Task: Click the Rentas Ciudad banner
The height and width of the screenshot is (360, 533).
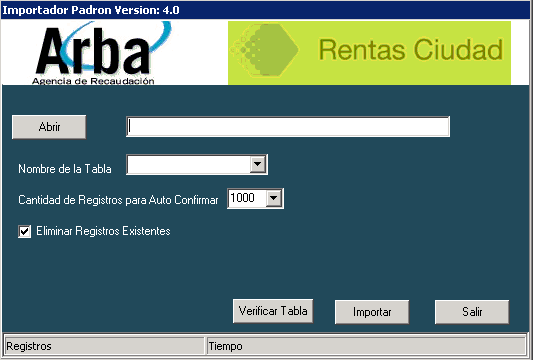Action: (x=369, y=53)
